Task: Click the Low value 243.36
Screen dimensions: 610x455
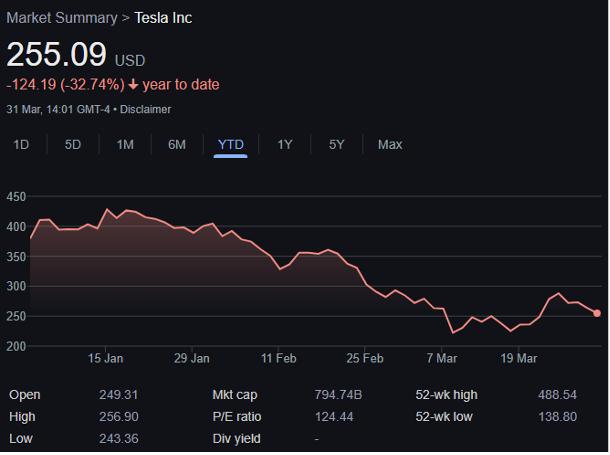Action: point(119,439)
